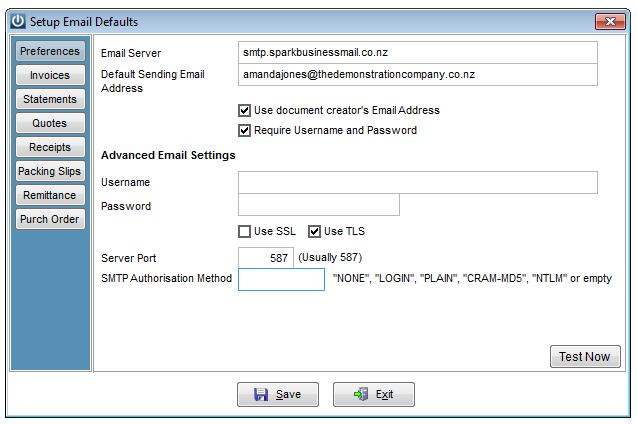This screenshot has height=424, width=637.
Task: Open the Receipts settings tab
Action: tap(50, 147)
